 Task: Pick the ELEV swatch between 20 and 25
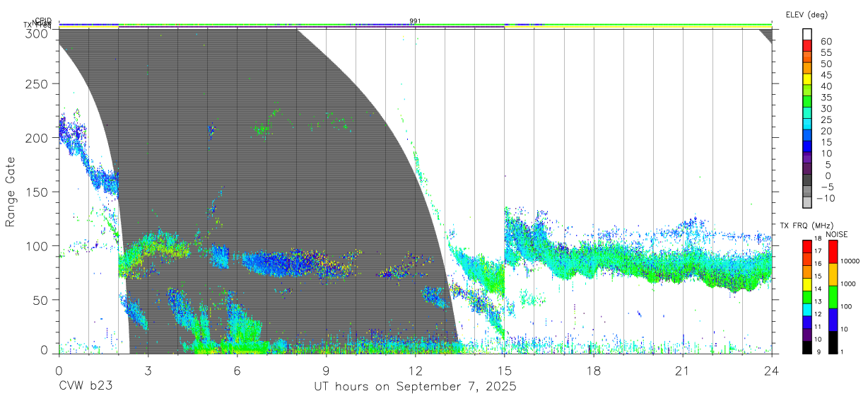[808, 125]
